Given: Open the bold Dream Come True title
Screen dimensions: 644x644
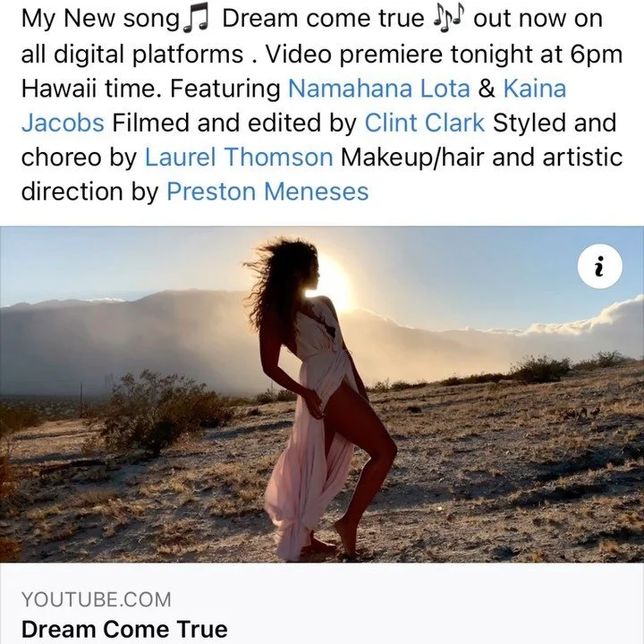Looking at the screenshot, I should 124,629.
